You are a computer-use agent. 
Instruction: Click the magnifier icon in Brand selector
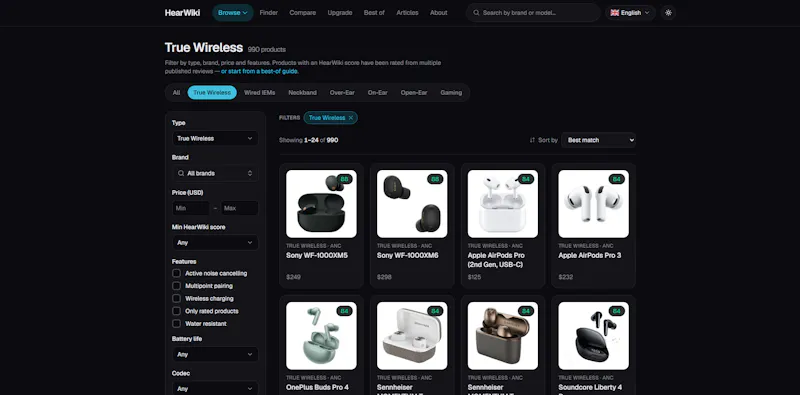coord(181,174)
